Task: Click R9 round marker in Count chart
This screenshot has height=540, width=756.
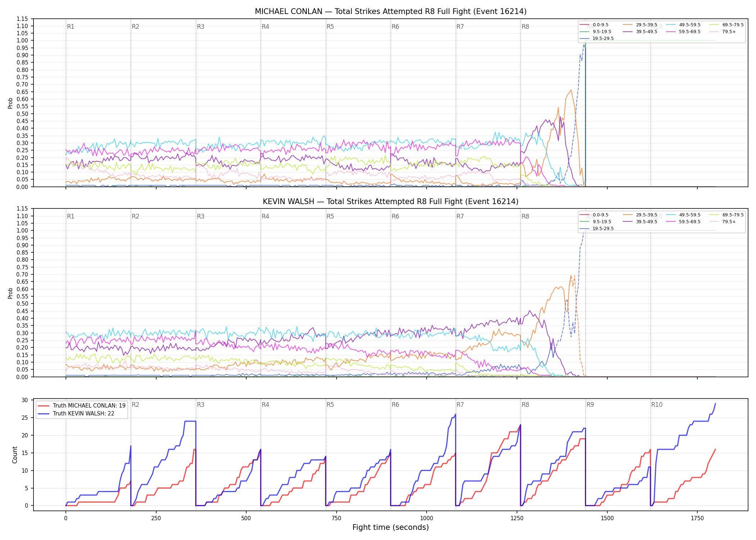Action: (x=590, y=405)
